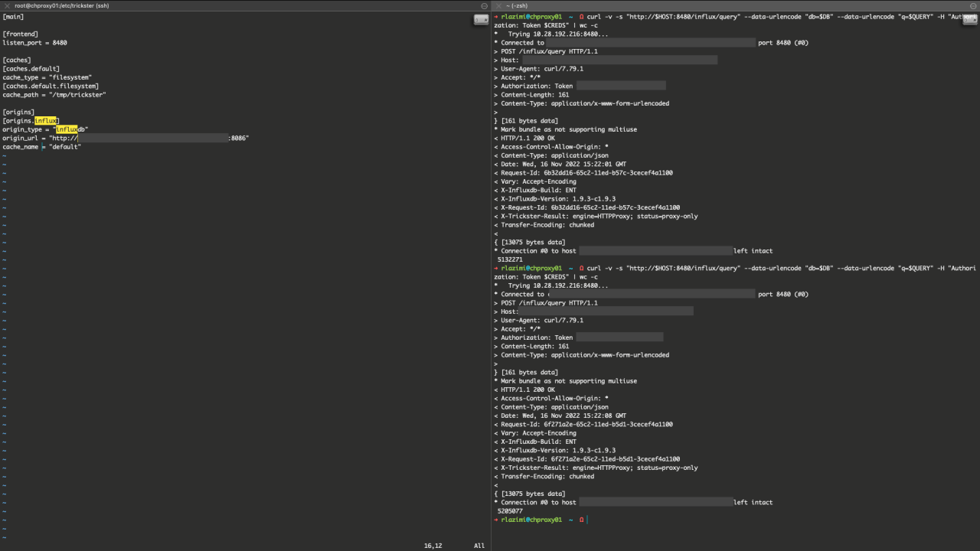Viewport: 980px width, 551px height.
Task: Switch to the root@chproxy01:/etc/trickster (ssh) tab
Action: point(61,5)
